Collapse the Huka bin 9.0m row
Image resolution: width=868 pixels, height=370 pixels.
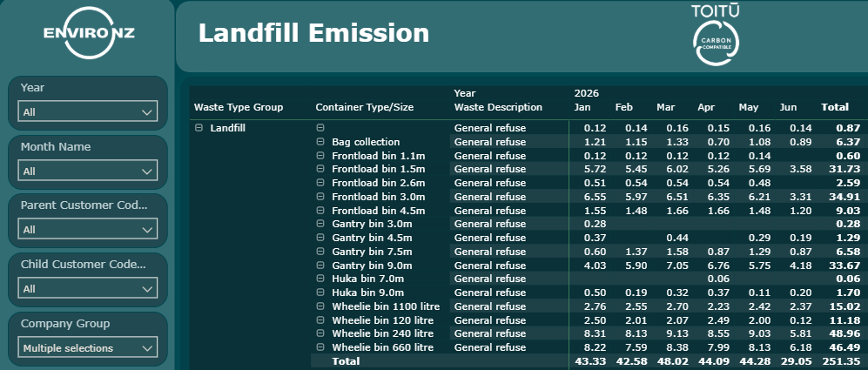[320, 293]
